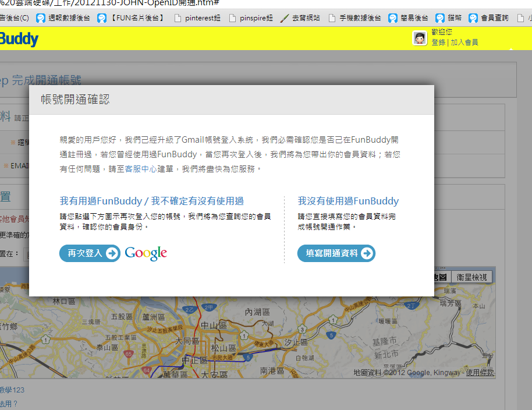532x410 pixels.
Task: Open the 手機數據後台 bookmark
Action: coord(355,18)
